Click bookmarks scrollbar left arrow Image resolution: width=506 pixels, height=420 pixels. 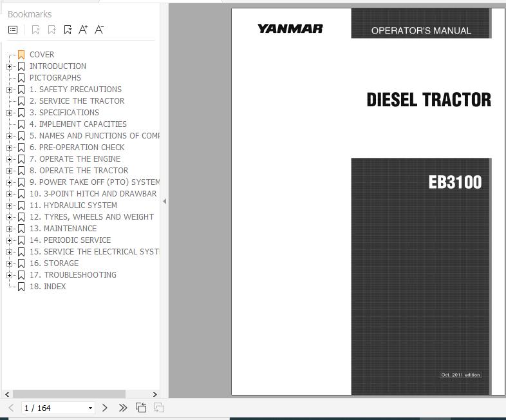pyautogui.click(x=7, y=394)
